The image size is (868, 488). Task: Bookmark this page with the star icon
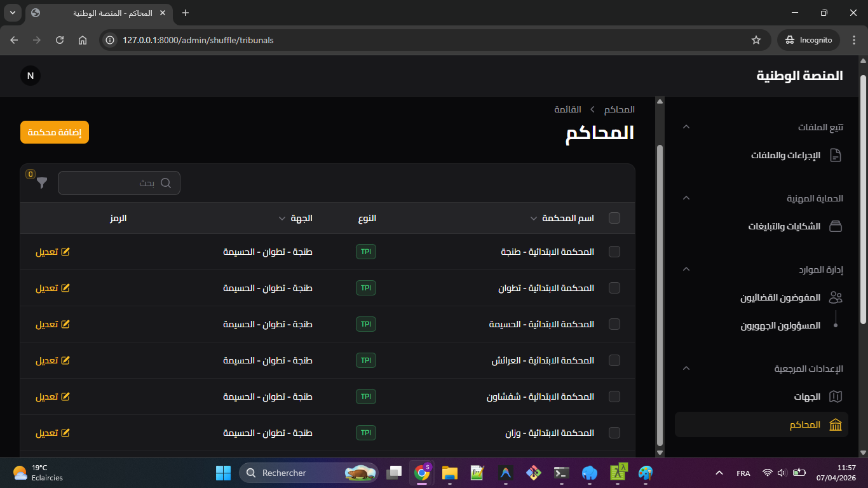(x=756, y=40)
